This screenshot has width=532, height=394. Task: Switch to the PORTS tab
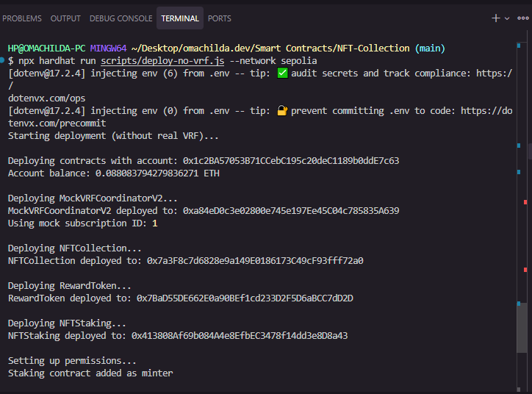click(x=219, y=18)
